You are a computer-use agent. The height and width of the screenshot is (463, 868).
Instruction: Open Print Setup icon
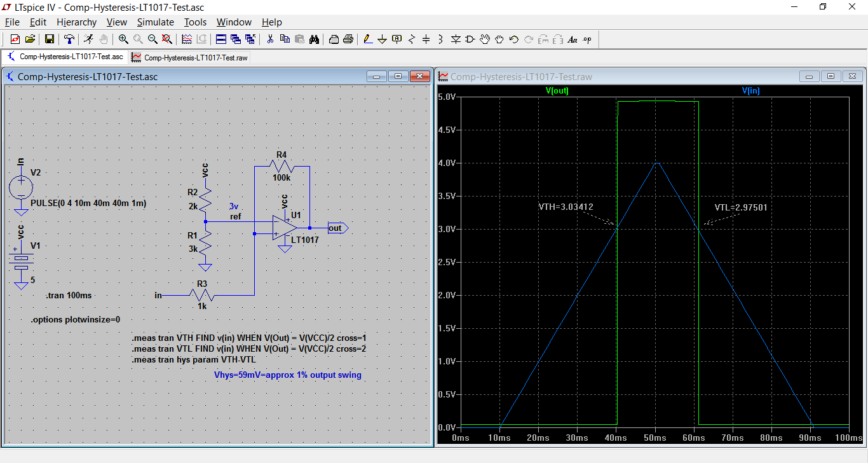334,39
